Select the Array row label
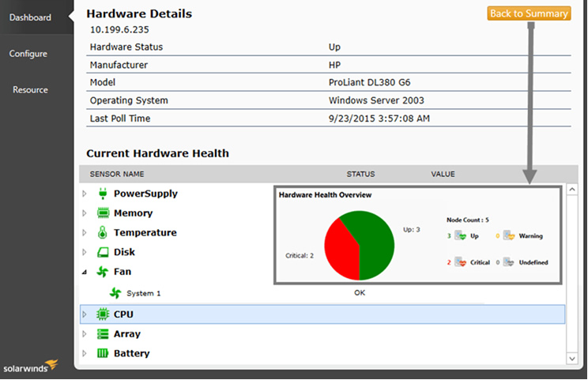This screenshot has width=588, height=380. click(127, 333)
